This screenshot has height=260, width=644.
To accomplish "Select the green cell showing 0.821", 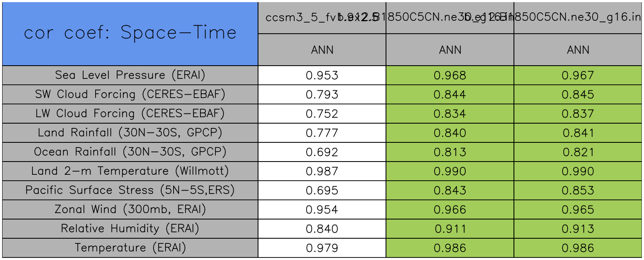I will click(578, 152).
